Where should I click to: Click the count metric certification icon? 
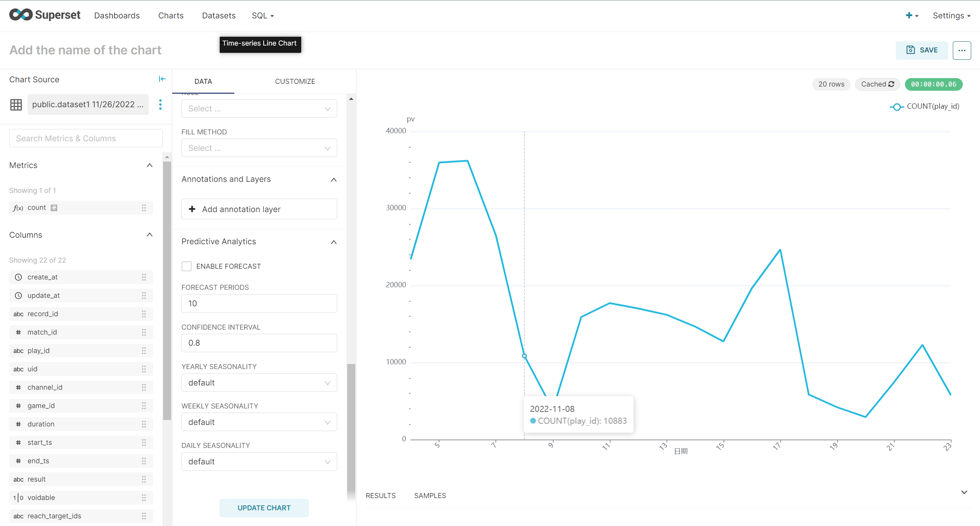tap(54, 208)
